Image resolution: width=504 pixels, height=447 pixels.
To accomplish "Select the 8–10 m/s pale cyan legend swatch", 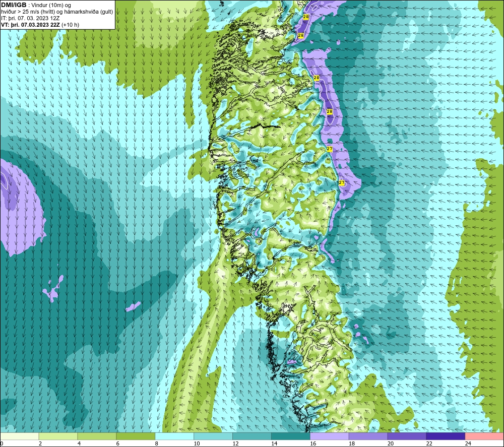I will pyautogui.click(x=174, y=436).
